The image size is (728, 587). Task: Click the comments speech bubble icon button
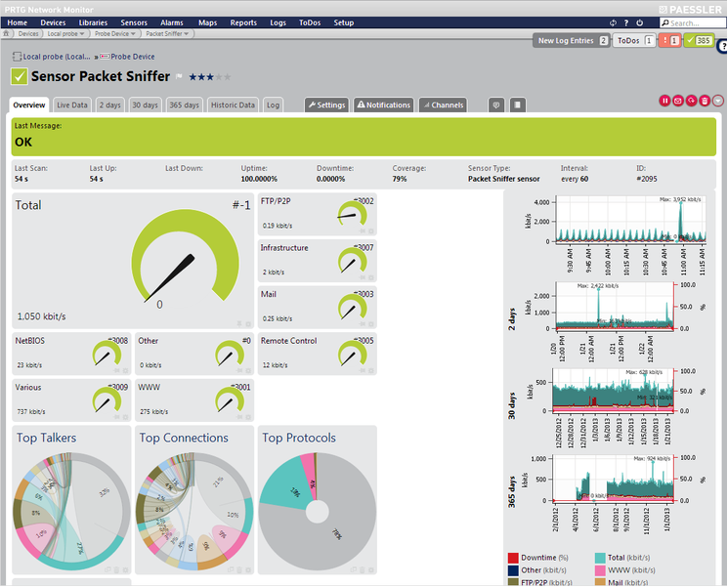point(496,105)
